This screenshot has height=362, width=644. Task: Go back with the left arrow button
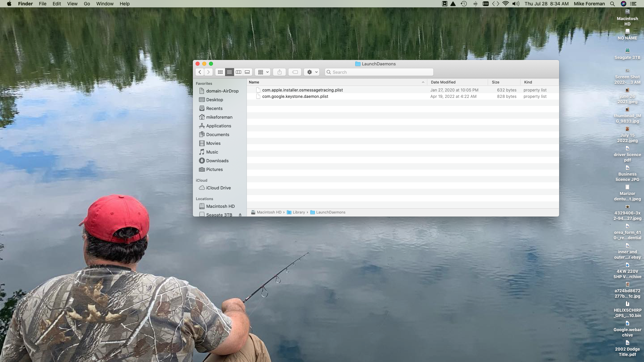[200, 72]
